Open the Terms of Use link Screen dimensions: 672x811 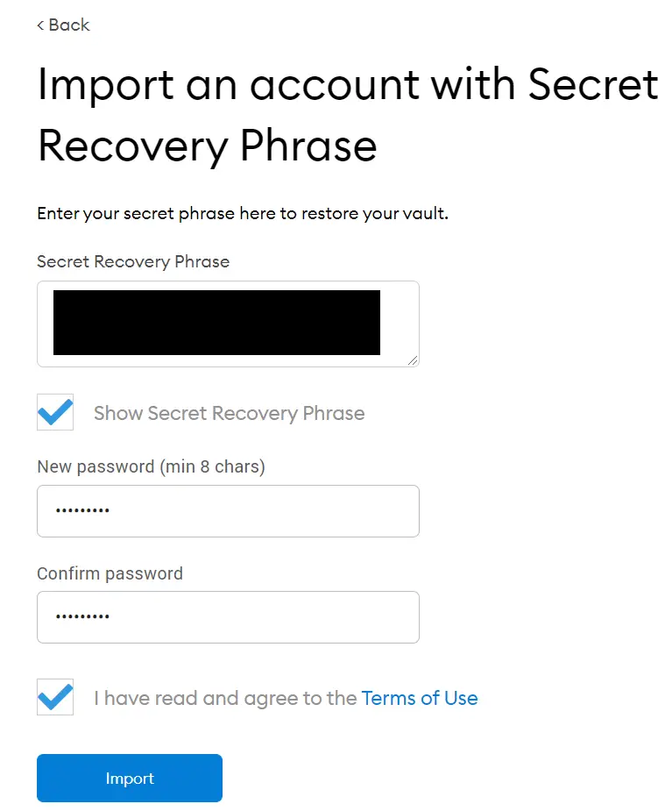point(419,698)
